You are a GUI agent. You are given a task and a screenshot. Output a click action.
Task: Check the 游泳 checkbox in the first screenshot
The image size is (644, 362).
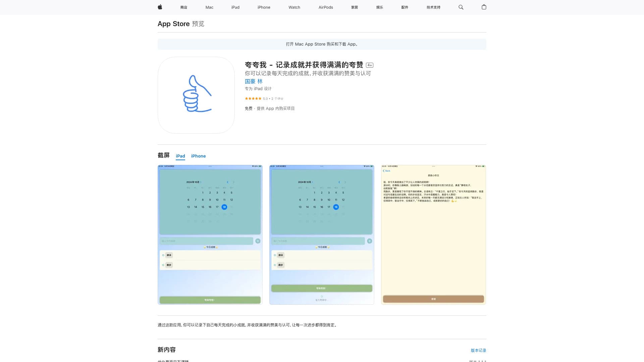click(163, 255)
